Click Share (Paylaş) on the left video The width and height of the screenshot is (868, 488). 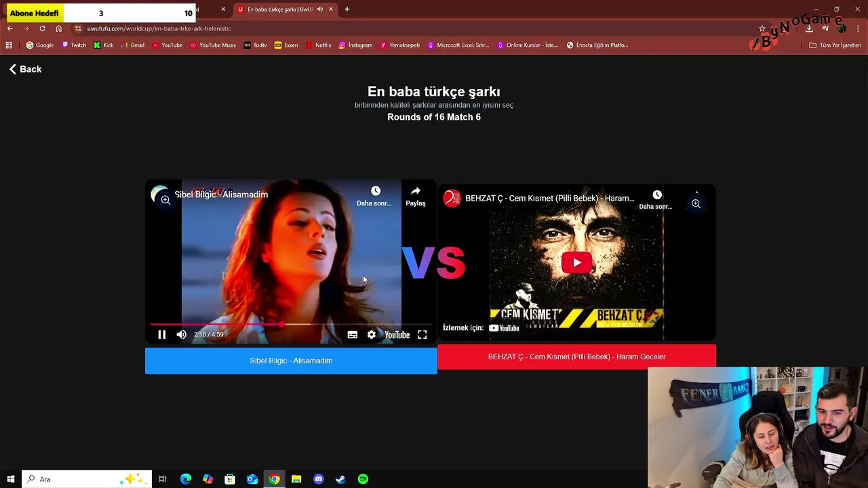pos(416,197)
